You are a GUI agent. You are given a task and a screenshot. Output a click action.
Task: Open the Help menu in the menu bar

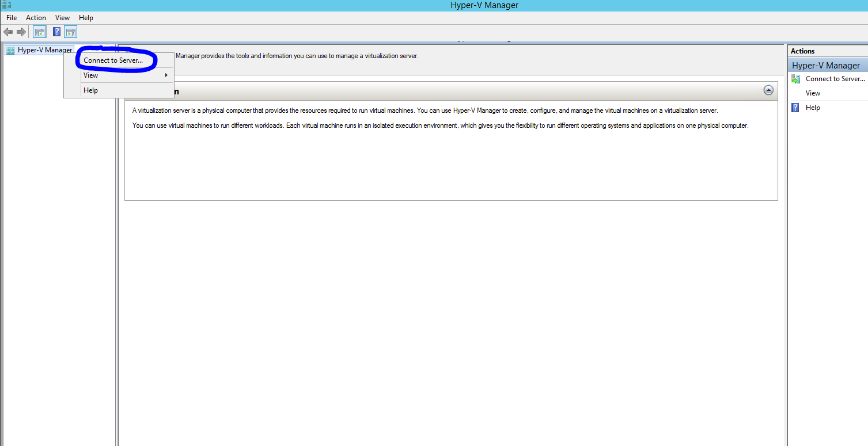pos(86,18)
